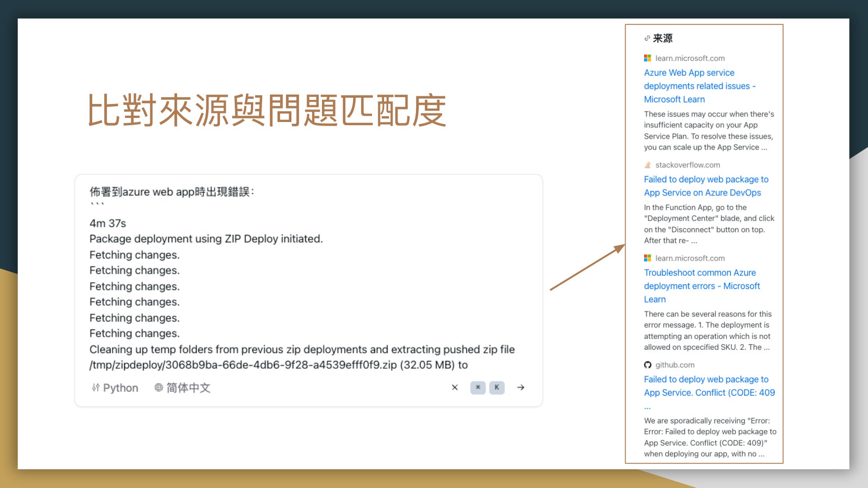Screen dimensions: 868x488
Task: Submit the query with the arrow icon
Action: [520, 388]
